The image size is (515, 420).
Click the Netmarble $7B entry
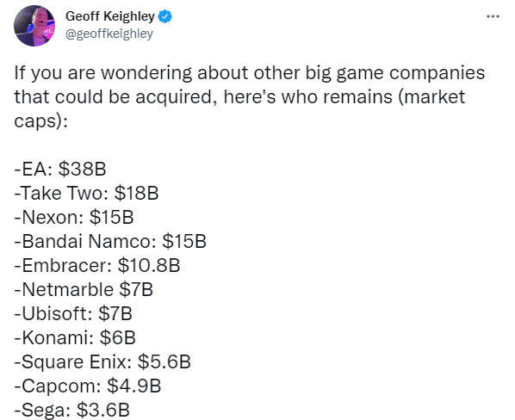pos(84,290)
